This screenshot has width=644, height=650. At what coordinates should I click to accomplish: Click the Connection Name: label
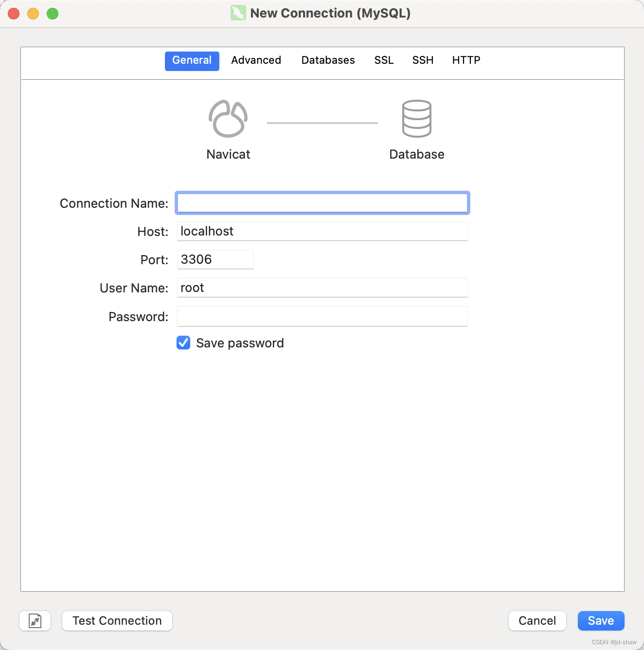click(x=114, y=203)
